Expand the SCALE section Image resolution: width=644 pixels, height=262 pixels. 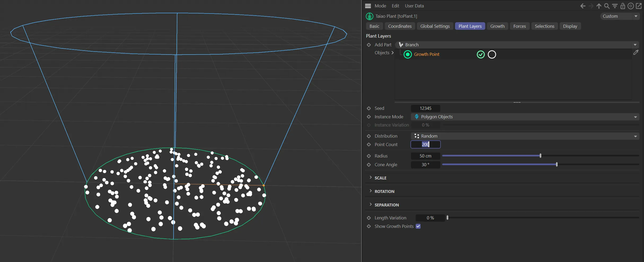click(x=380, y=178)
